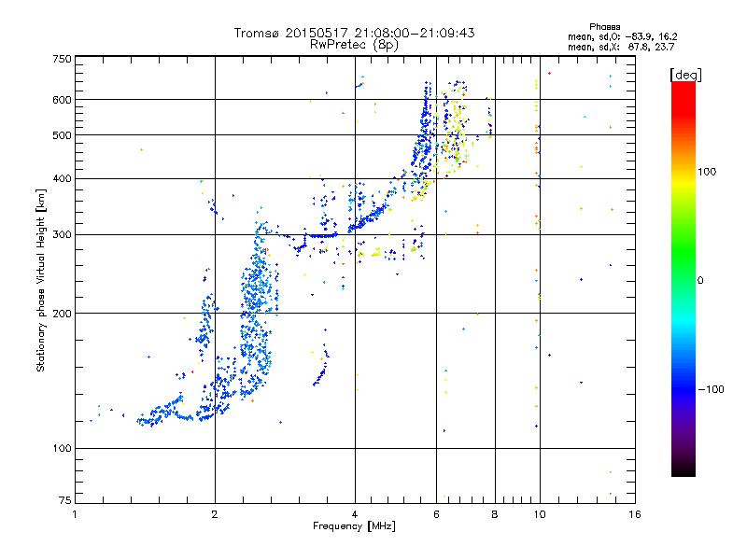
Task: Click the colorbar '0' tick label
Action: coord(700,281)
